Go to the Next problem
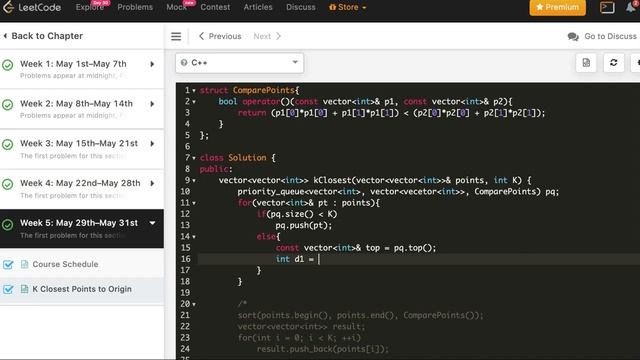Viewport: 640px width, 360px height. click(x=267, y=36)
